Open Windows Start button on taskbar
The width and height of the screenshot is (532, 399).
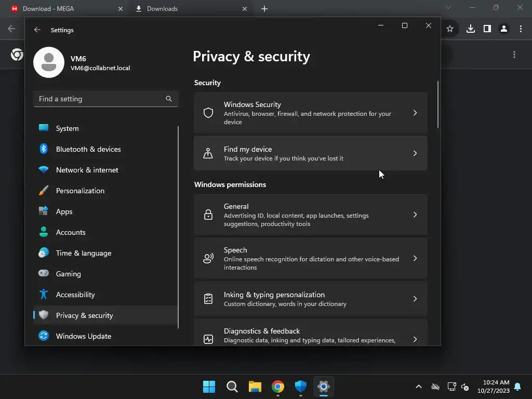tap(209, 387)
